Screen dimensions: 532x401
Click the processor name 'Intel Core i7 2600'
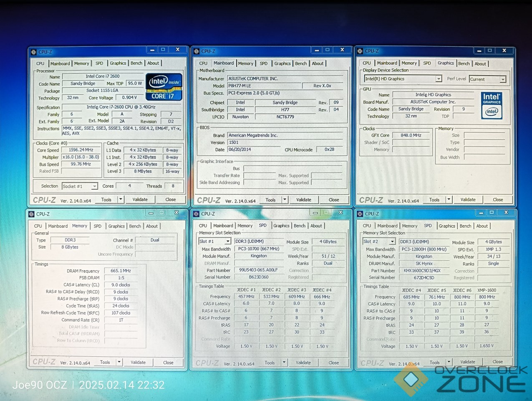[103, 76]
